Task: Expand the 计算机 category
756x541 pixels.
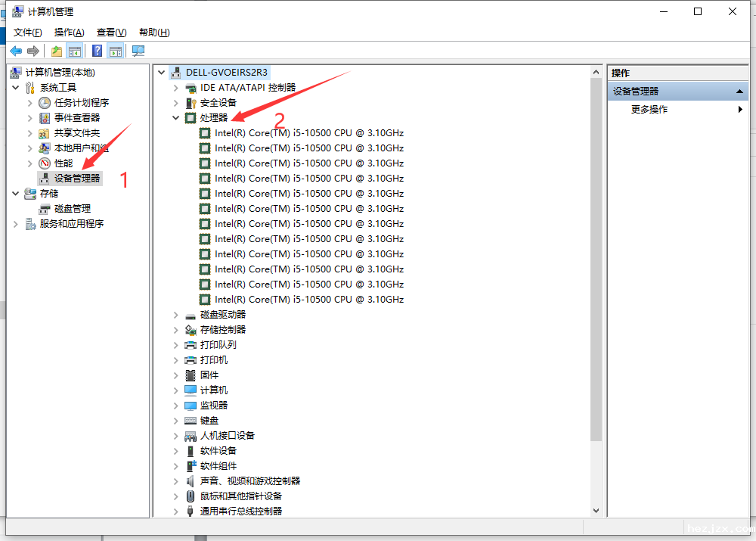Action: coord(176,390)
